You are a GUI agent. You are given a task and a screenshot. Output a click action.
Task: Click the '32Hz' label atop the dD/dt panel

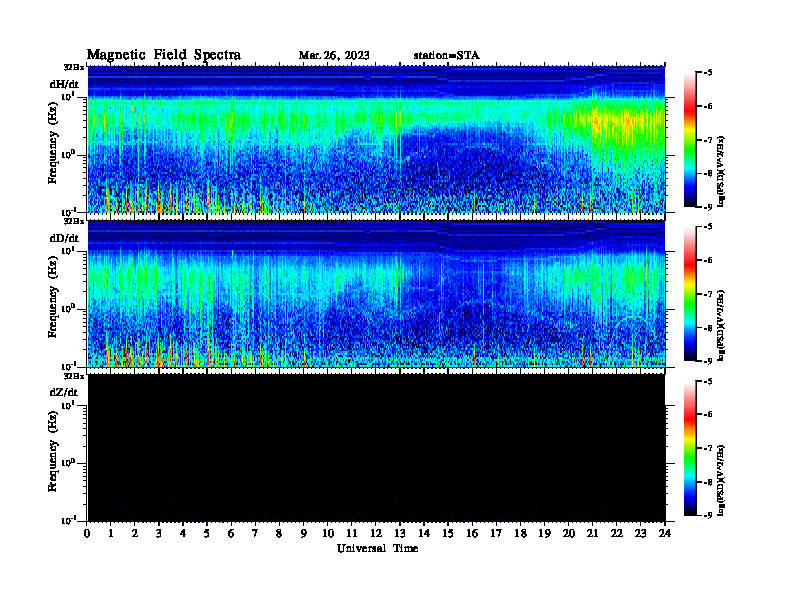(x=74, y=221)
